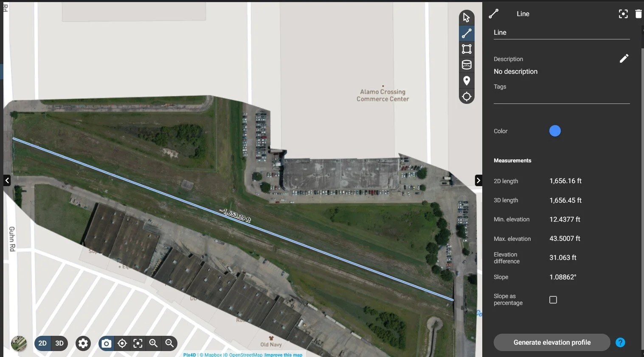Activate the arrow selection tool
Image resolution: width=644 pixels, height=357 pixels.
467,17
